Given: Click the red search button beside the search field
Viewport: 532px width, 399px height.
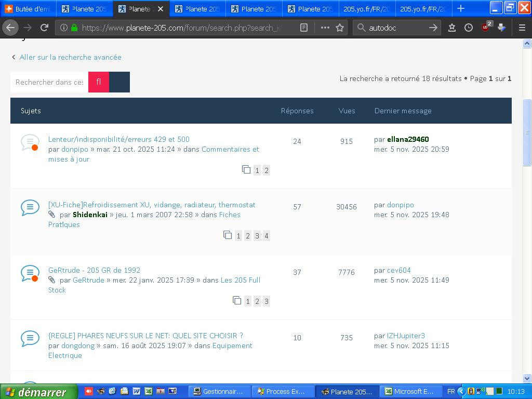Looking at the screenshot, I should pos(99,82).
